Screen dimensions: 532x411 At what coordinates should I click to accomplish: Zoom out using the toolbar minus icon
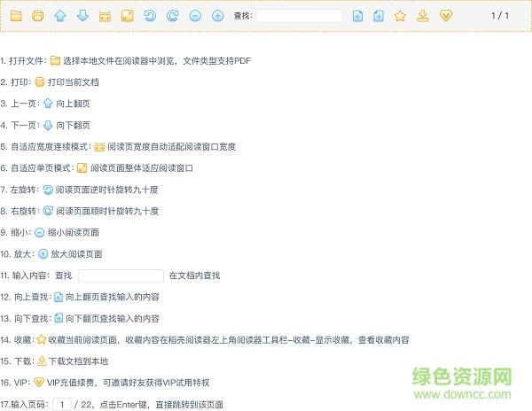click(195, 16)
